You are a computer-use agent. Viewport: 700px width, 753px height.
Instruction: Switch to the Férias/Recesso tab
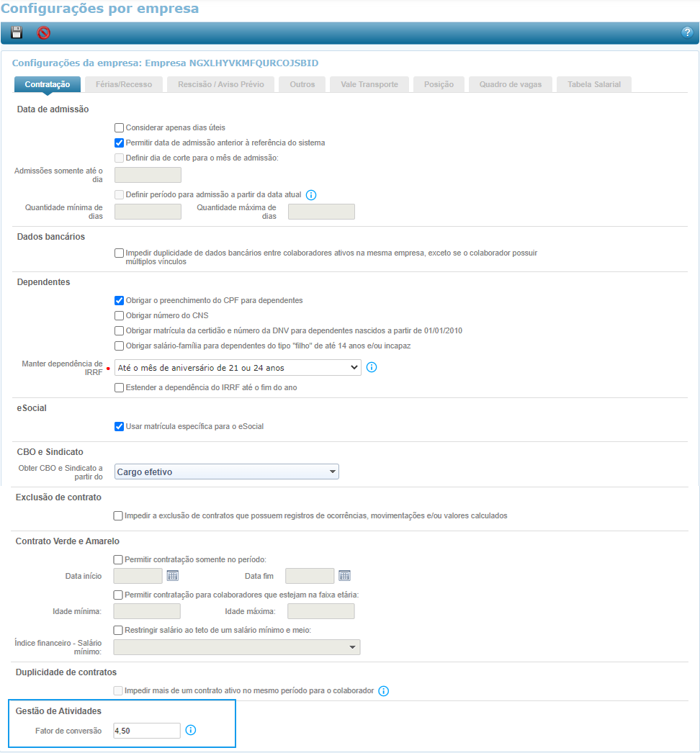point(124,84)
